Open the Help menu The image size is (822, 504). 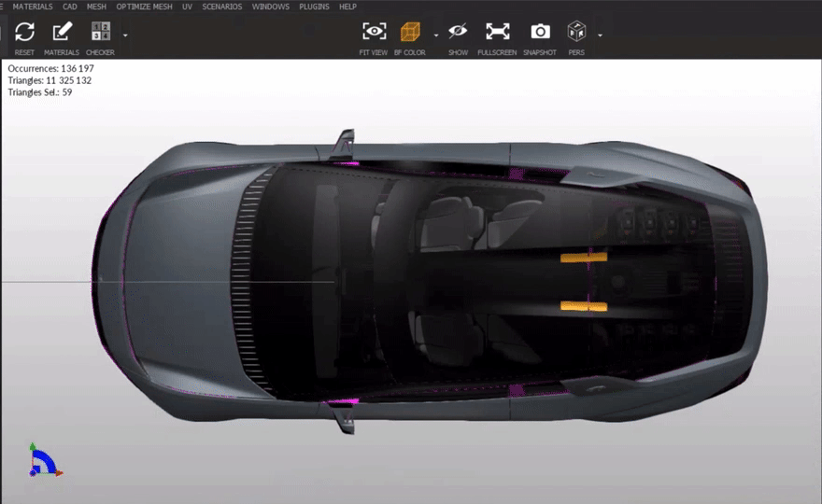347,7
